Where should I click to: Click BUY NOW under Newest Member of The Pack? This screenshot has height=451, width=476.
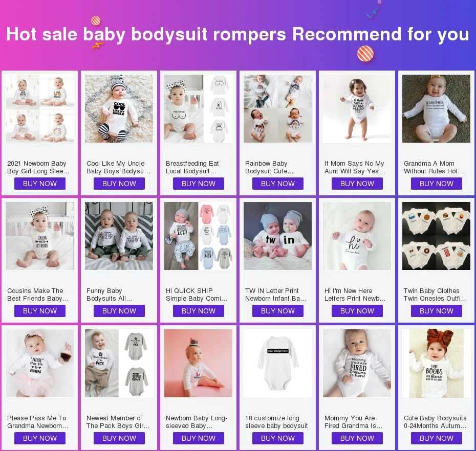[119, 438]
